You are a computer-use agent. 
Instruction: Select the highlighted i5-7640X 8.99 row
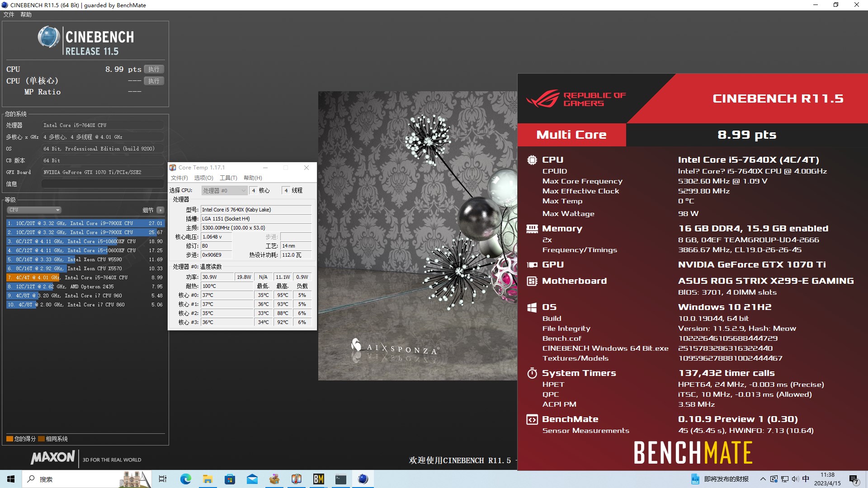[85, 277]
